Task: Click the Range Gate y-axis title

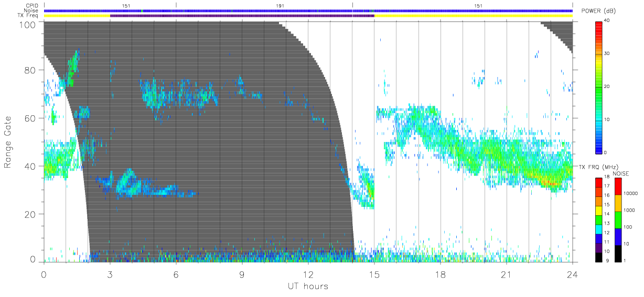Action: 8,142
